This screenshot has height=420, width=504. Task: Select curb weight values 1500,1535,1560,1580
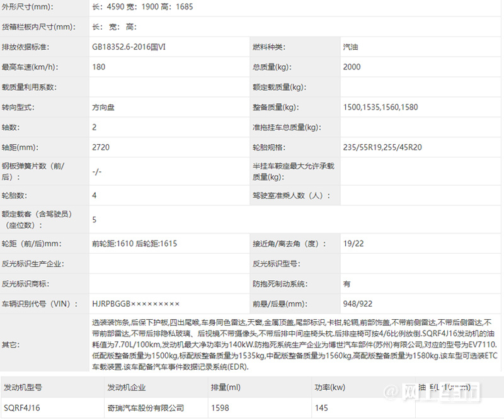coord(381,107)
